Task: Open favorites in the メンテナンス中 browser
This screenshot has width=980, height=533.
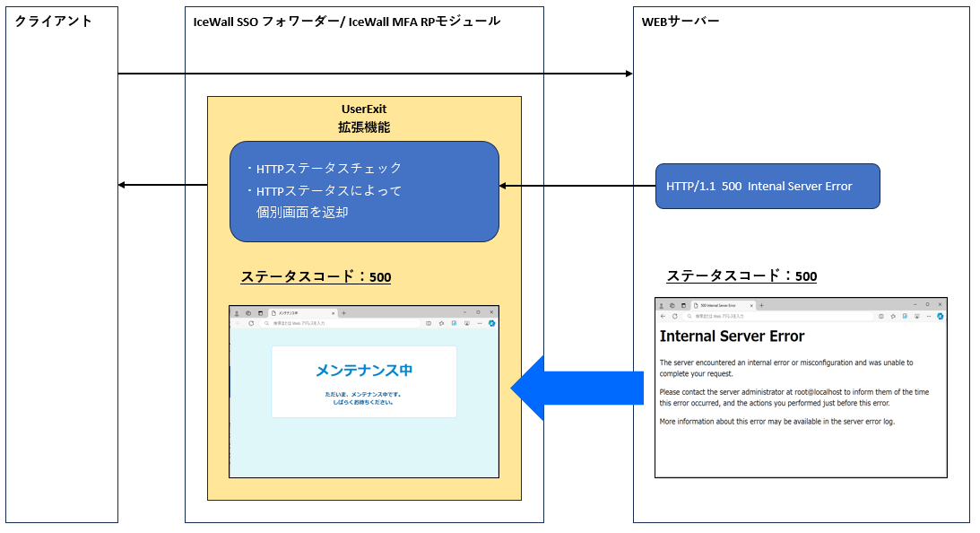Action: (441, 323)
